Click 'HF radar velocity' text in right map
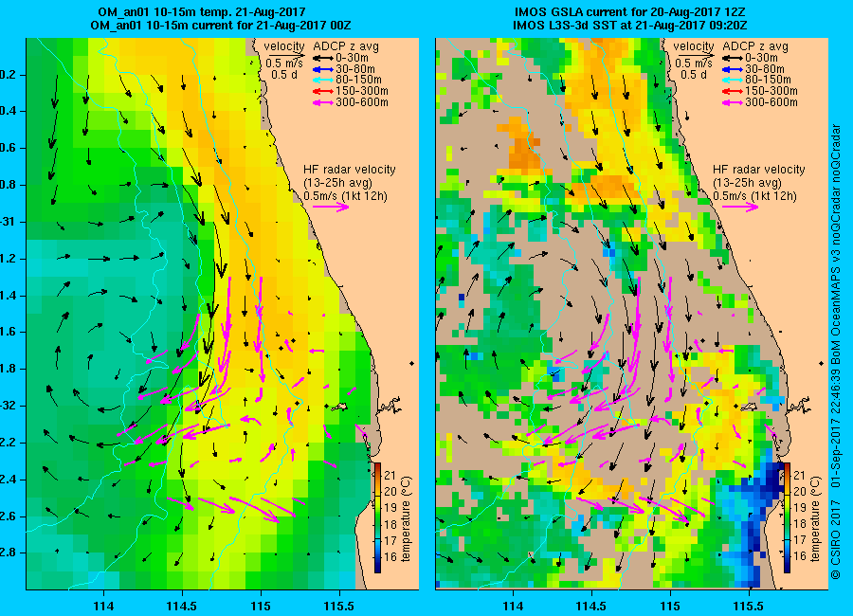Viewport: 853px width, 616px height. click(759, 170)
